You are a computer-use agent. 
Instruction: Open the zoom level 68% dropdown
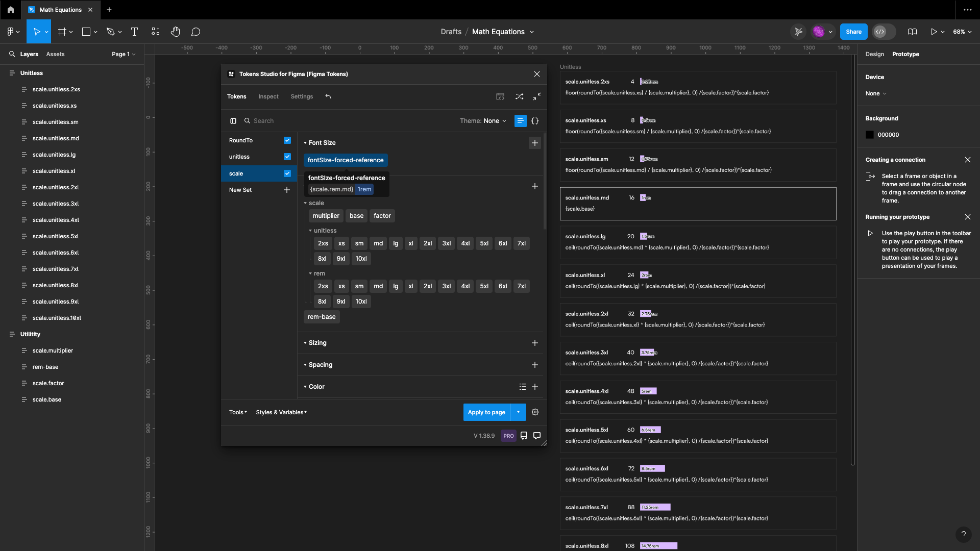962,32
